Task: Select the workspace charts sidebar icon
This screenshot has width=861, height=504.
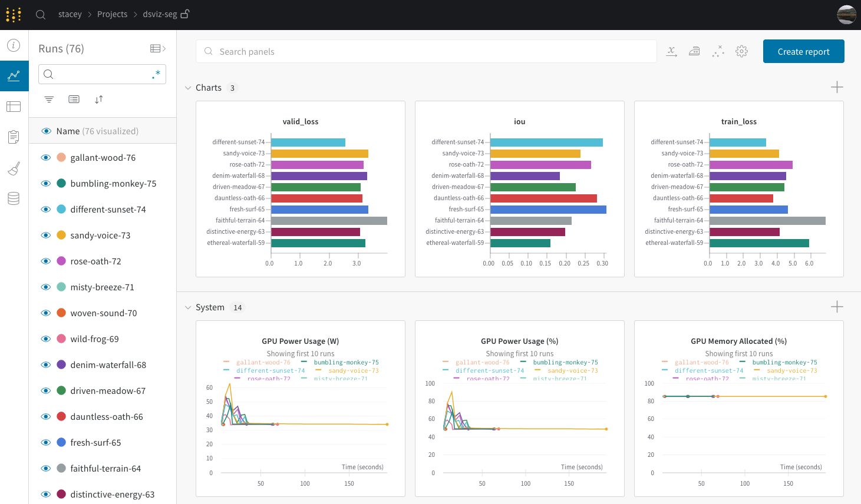Action: pos(14,76)
